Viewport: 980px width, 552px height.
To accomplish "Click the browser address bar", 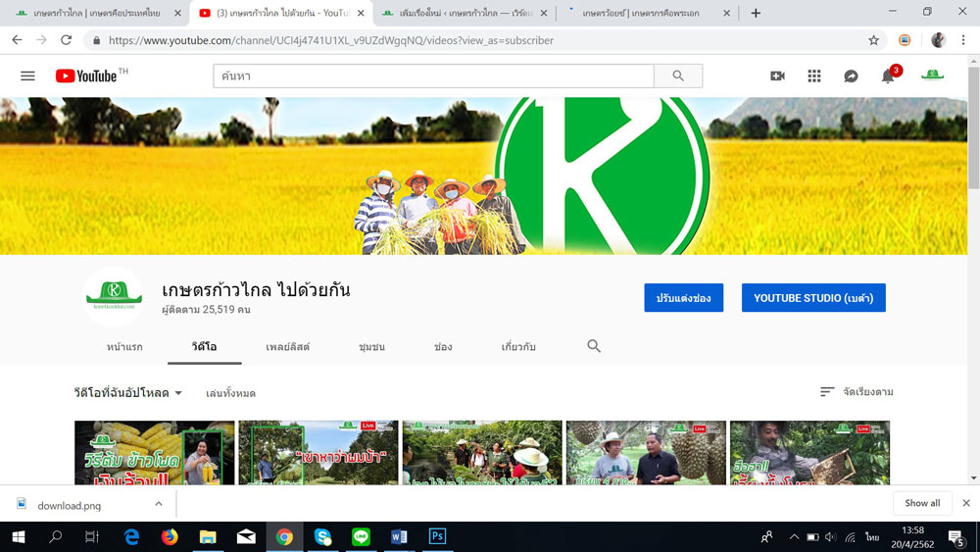I will (x=484, y=40).
